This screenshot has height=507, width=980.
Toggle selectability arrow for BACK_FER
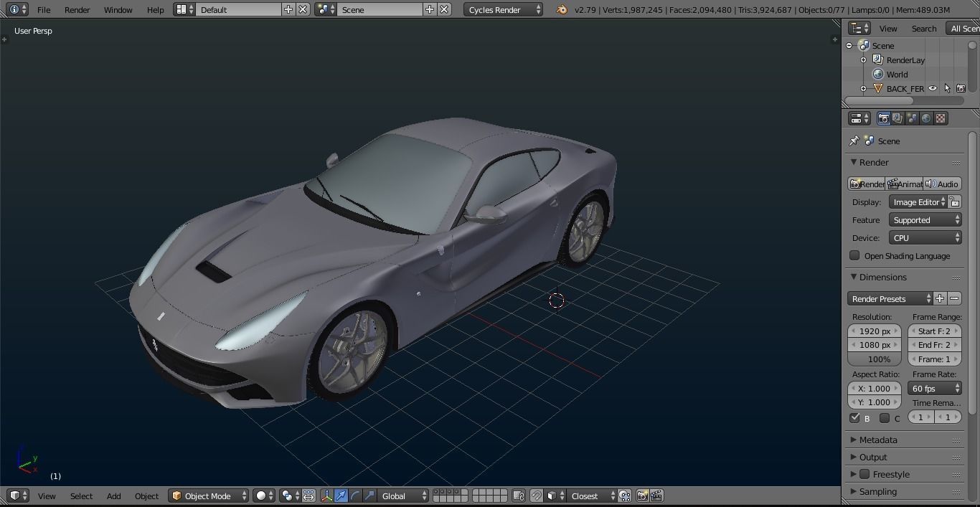[947, 88]
